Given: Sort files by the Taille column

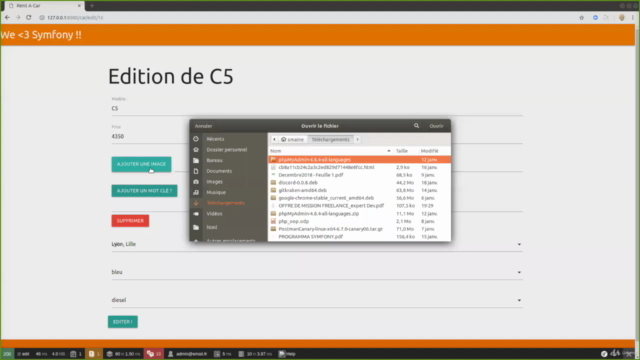Looking at the screenshot, I should coord(405,151).
